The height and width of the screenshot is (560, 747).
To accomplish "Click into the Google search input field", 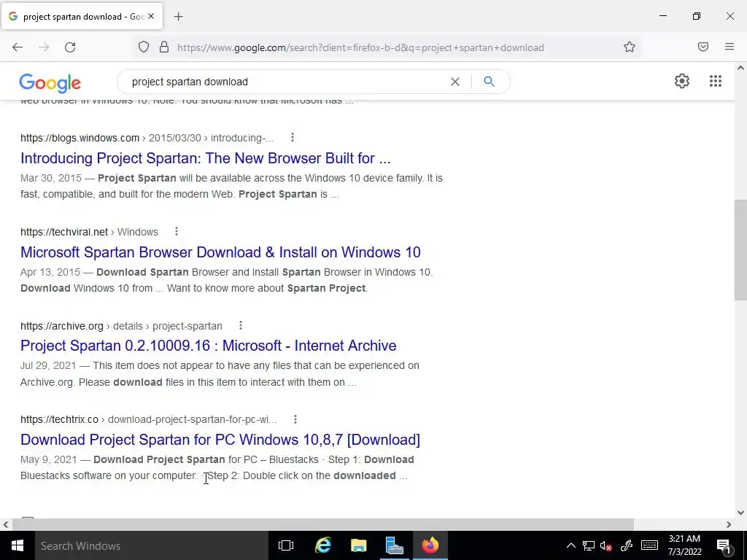I will coord(286,82).
